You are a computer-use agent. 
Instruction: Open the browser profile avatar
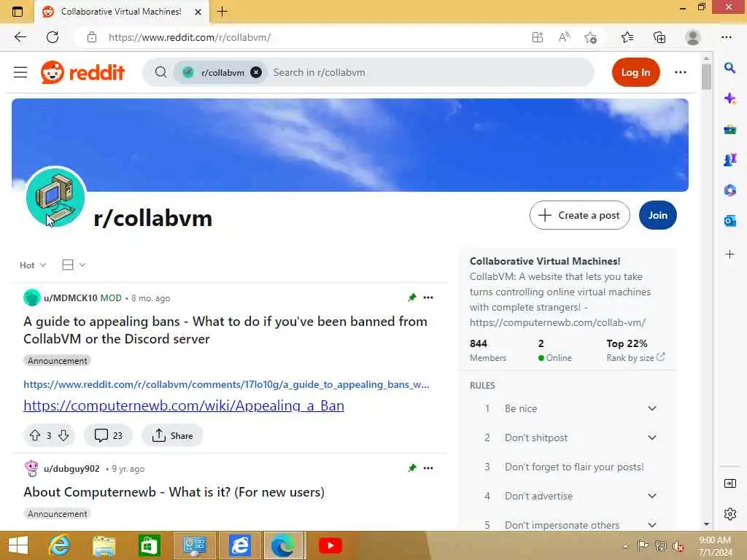point(693,37)
